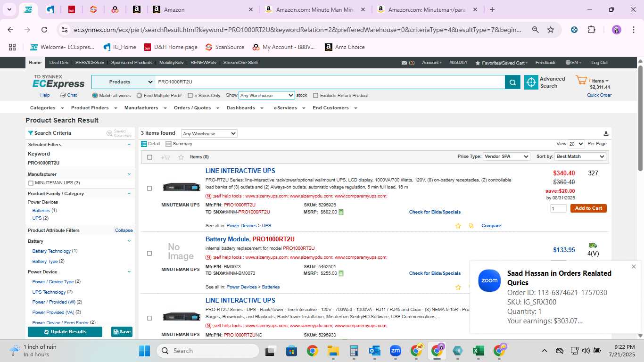Click the truck shipping icon near 4(V)

[593, 246]
